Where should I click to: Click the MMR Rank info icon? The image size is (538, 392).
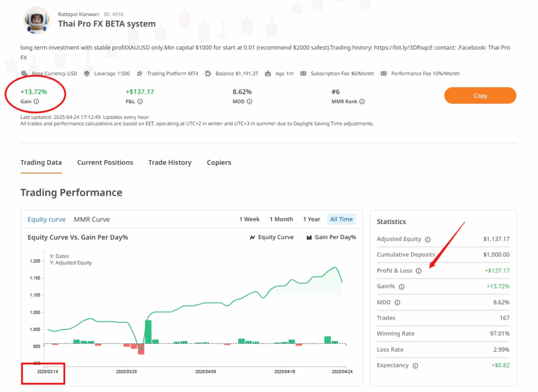point(362,102)
